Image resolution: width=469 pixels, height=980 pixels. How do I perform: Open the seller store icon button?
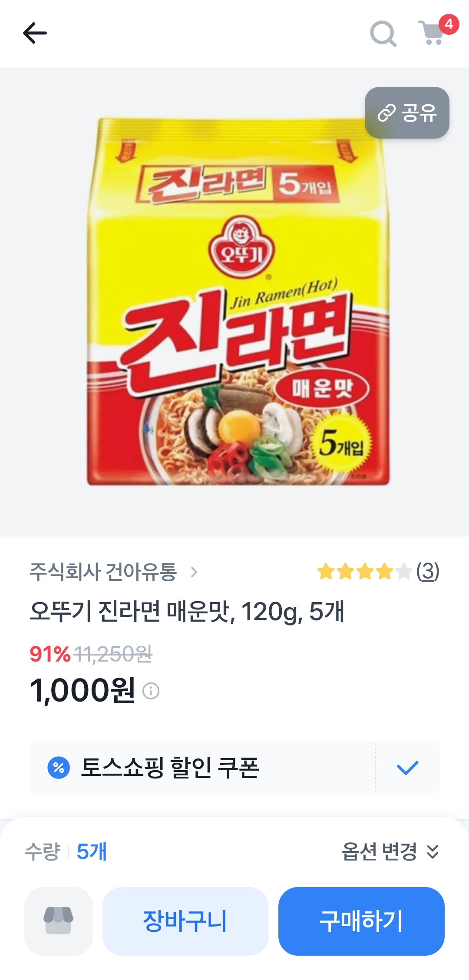click(59, 921)
